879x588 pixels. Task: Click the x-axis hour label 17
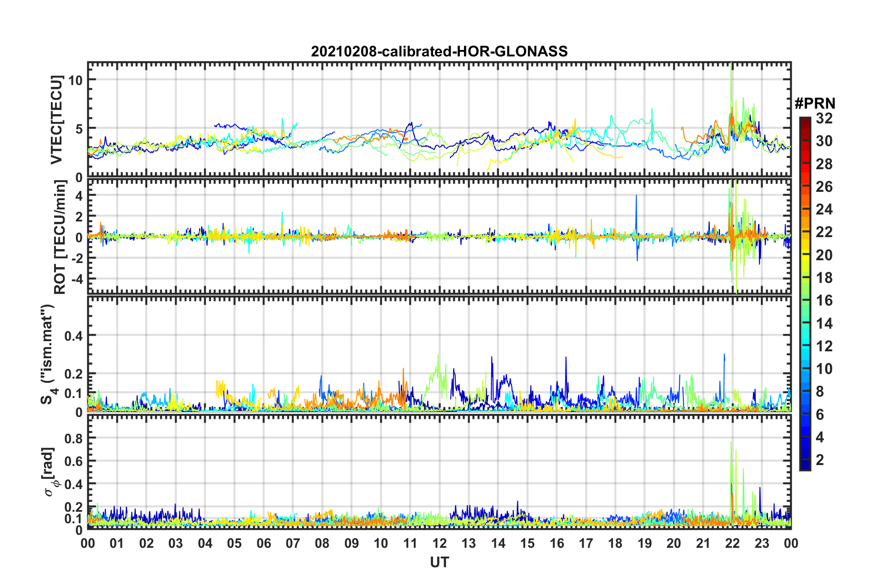586,543
